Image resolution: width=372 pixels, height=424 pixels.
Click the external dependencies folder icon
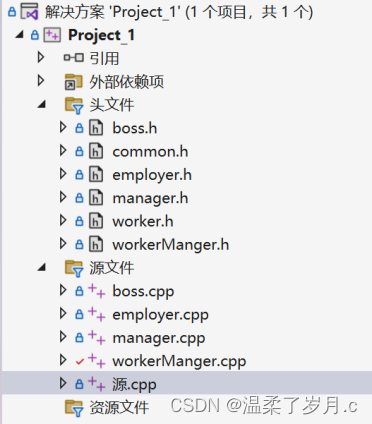73,82
